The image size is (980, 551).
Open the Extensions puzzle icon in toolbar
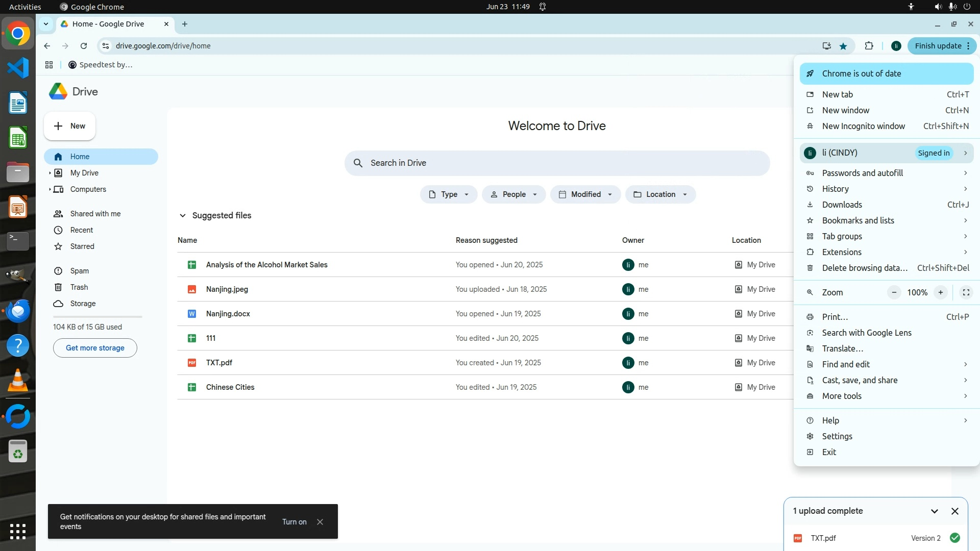point(869,46)
